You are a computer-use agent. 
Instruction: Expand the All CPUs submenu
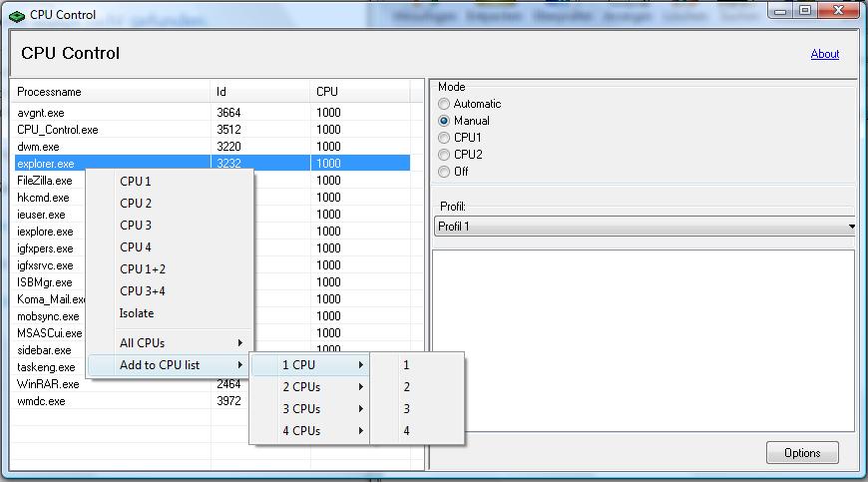[169, 343]
